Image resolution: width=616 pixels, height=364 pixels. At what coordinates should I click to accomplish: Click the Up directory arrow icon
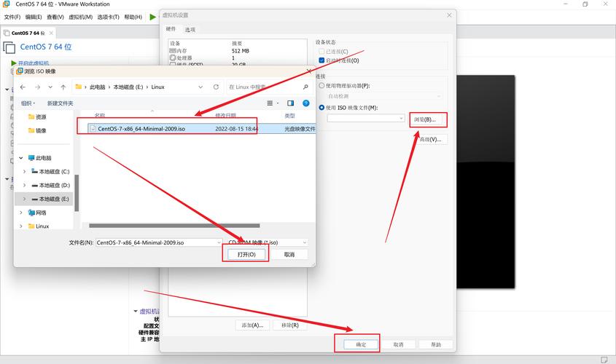[63, 87]
